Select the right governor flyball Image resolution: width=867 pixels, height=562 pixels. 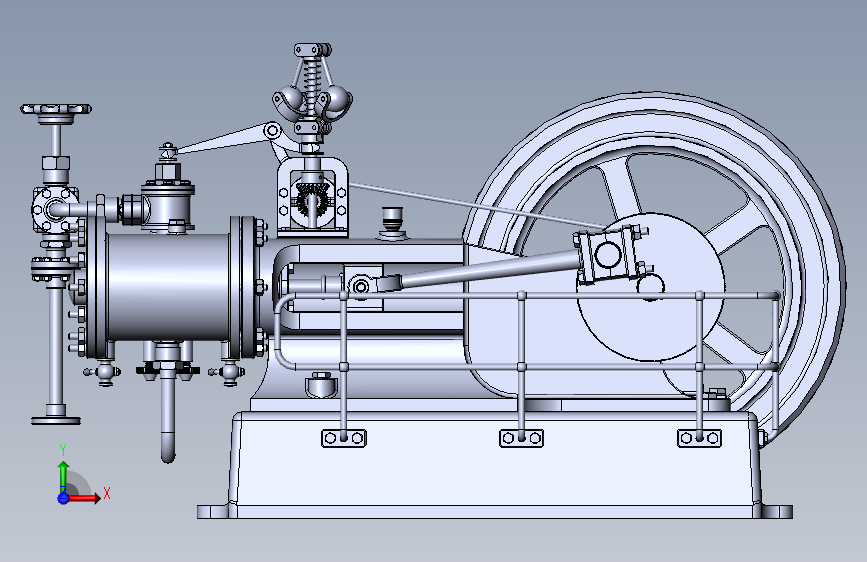tap(338, 98)
